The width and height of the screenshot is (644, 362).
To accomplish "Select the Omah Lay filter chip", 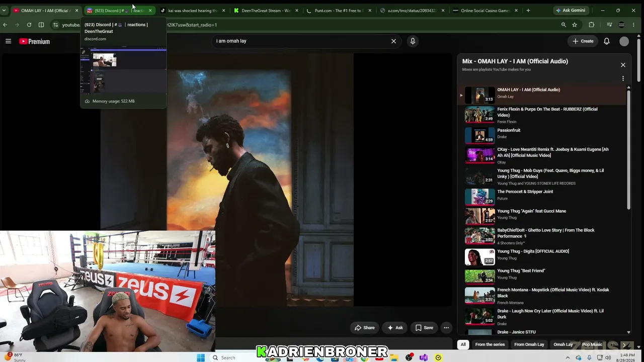I will [563, 344].
